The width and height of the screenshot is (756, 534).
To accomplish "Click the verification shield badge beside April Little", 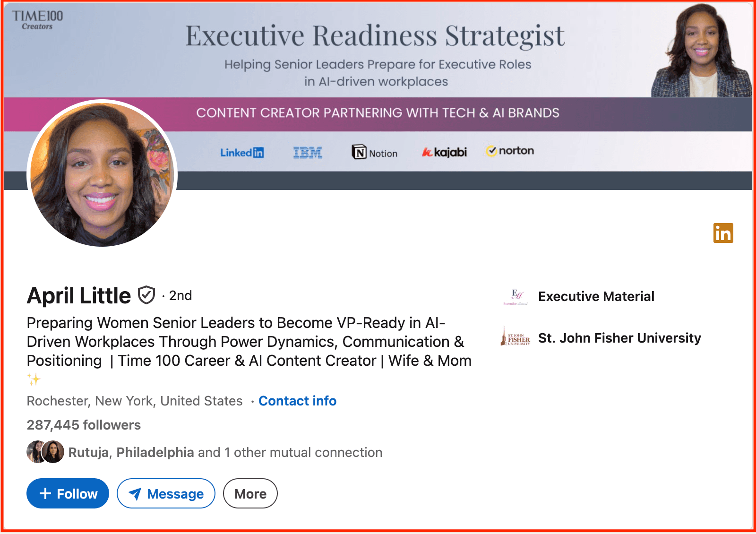I will 146,295.
